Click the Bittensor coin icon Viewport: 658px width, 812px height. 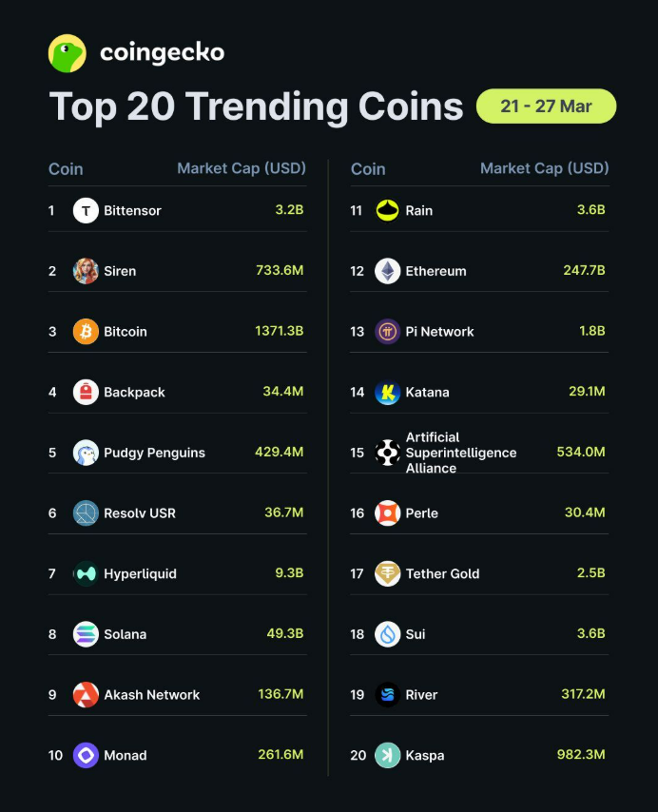pos(86,210)
